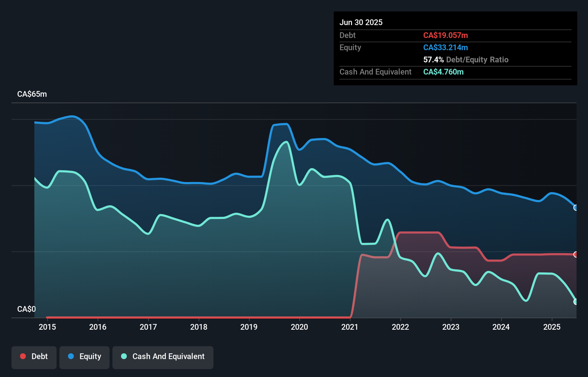
Task: Click the blue Equity legend dot
Action: click(x=71, y=356)
